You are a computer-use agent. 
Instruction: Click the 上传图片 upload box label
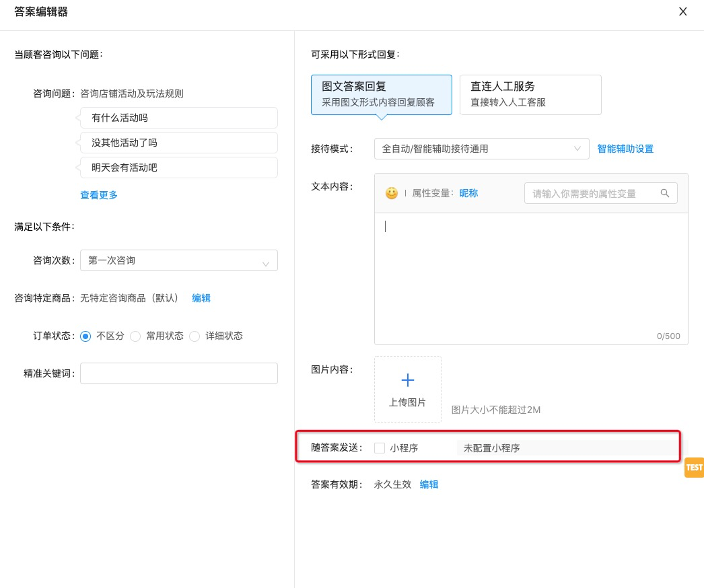(407, 402)
